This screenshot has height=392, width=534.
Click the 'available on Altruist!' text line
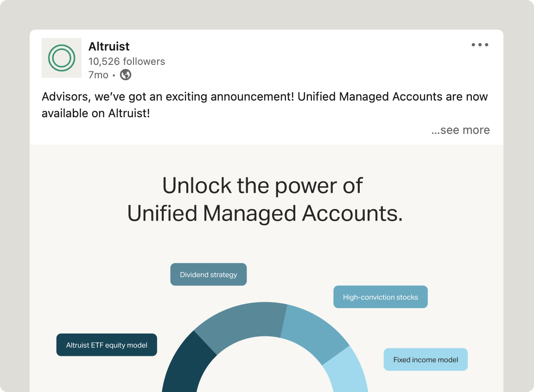pos(95,114)
